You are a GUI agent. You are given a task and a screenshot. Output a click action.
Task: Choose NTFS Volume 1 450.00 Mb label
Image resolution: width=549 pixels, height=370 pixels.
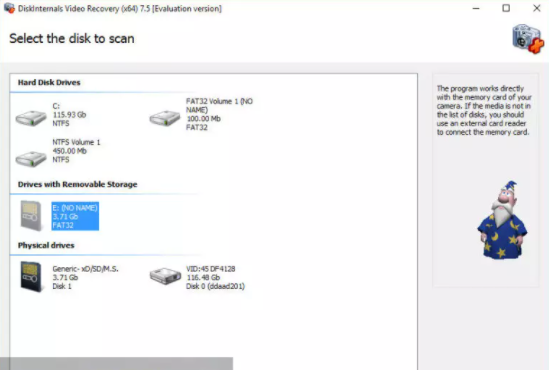[x=76, y=151]
